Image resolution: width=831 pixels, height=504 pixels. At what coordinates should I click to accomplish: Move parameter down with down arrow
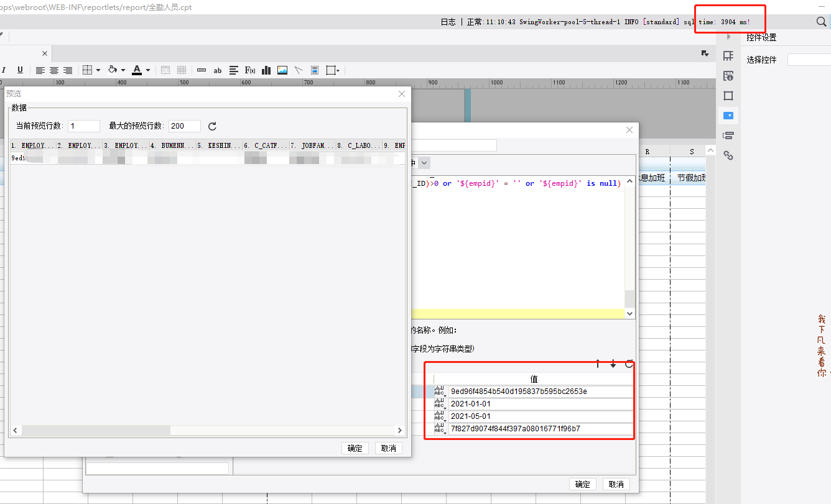click(x=613, y=364)
